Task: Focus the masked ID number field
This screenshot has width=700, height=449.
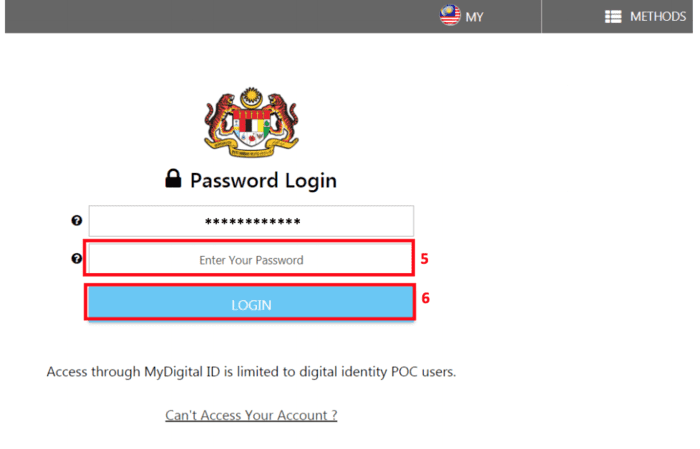Action: (251, 221)
